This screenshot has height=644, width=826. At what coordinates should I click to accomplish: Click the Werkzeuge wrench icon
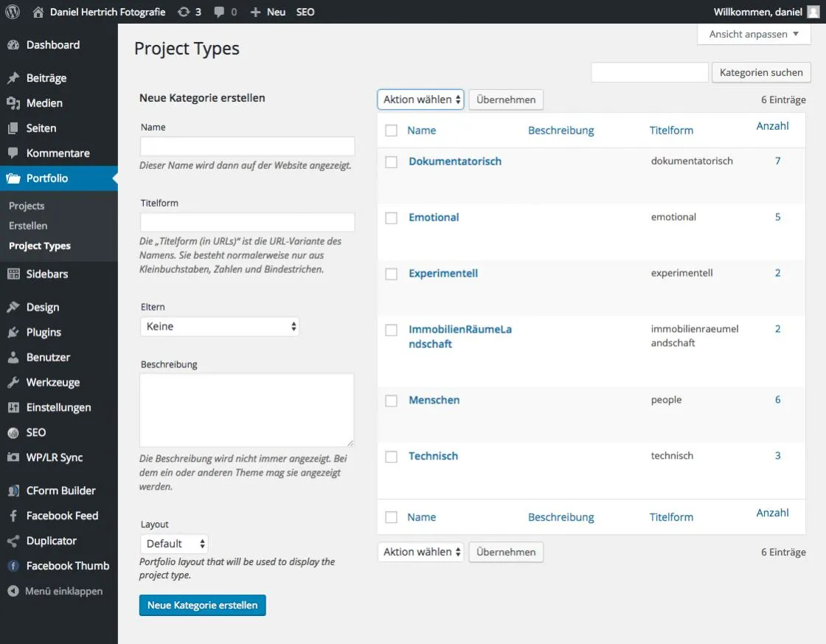click(x=14, y=382)
